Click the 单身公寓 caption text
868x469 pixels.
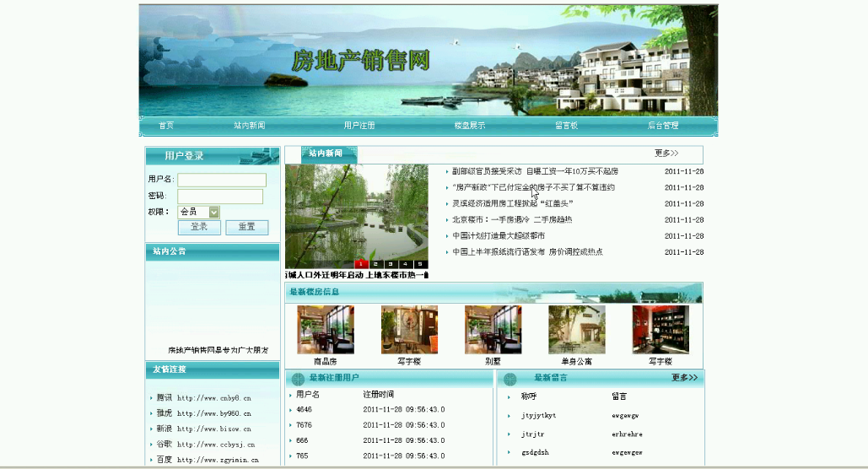(x=577, y=362)
